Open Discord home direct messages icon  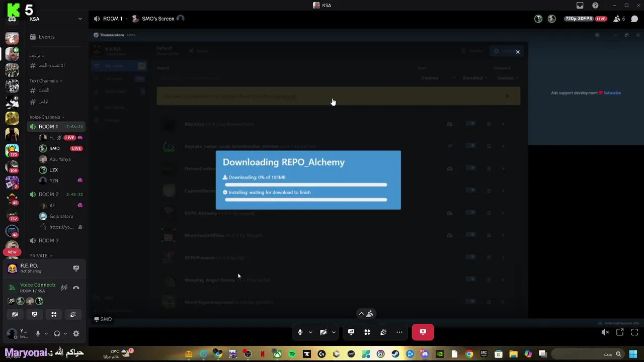click(12, 19)
